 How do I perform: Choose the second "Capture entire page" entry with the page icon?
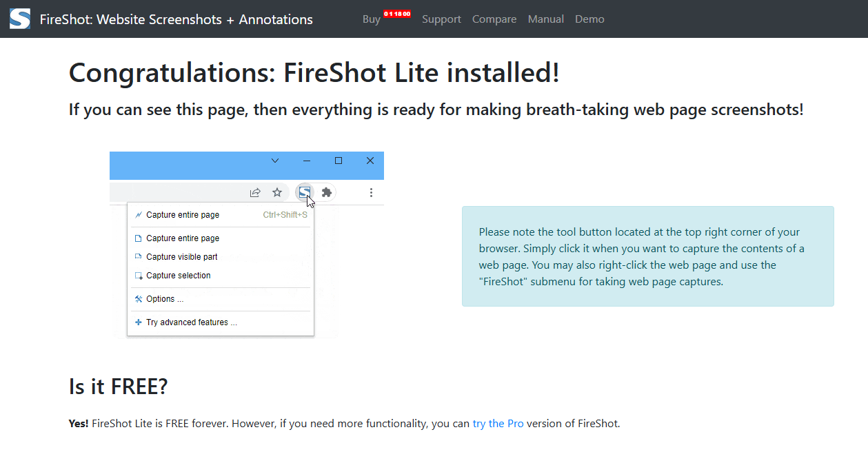point(221,238)
